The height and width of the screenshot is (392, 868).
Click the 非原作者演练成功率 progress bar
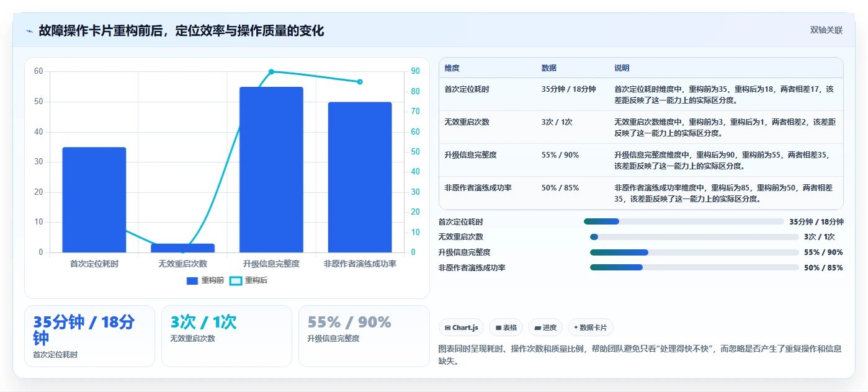694,267
